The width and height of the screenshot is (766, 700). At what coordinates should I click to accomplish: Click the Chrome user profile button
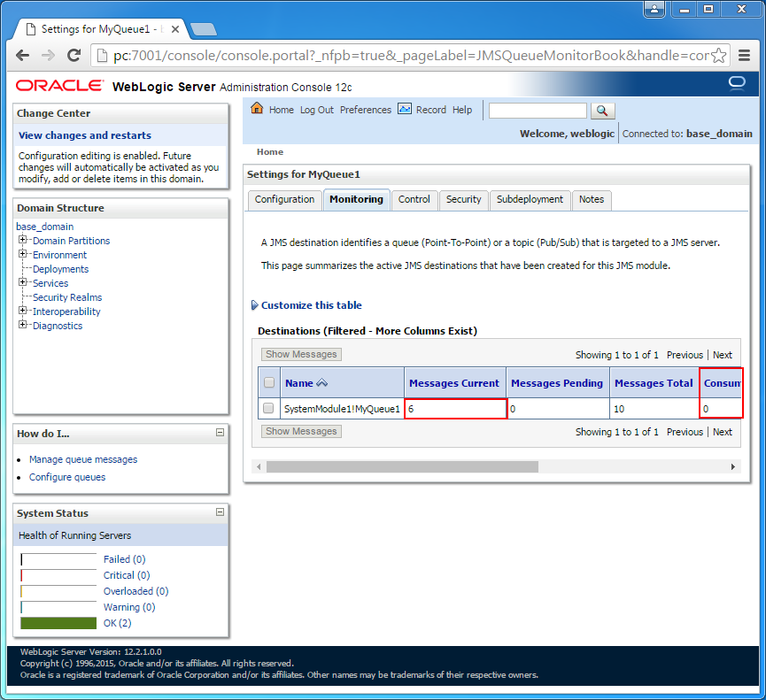point(654,9)
